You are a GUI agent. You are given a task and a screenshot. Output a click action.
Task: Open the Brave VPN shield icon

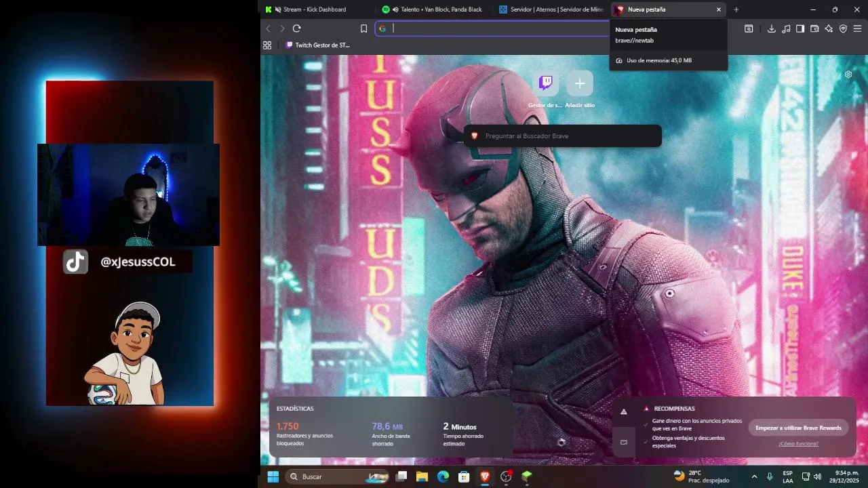pos(843,28)
